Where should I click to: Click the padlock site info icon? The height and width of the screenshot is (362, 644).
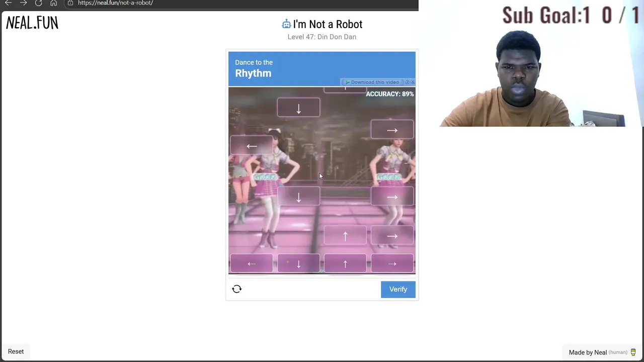(x=70, y=3)
